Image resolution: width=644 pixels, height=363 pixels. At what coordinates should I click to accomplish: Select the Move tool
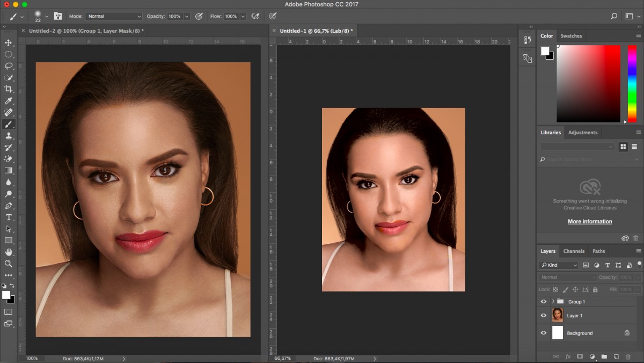9,42
